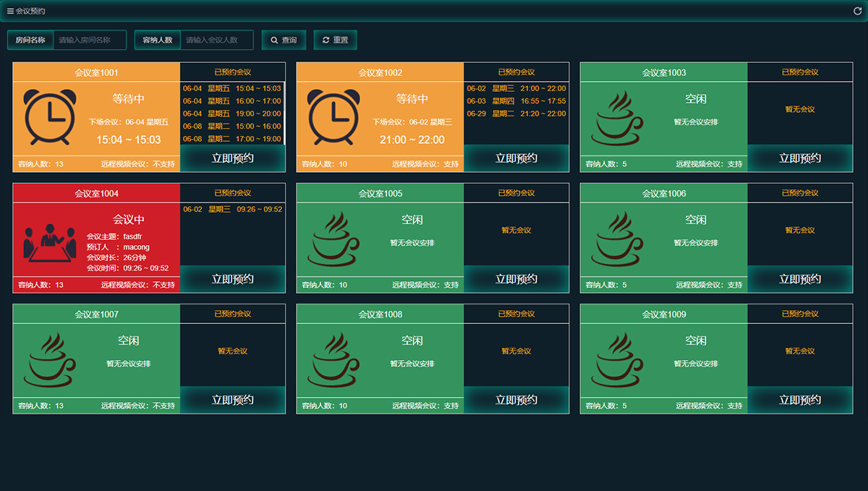The width and height of the screenshot is (868, 491).
Task: Click the coffee cup icon in 会议室1008
Action: pos(333,359)
